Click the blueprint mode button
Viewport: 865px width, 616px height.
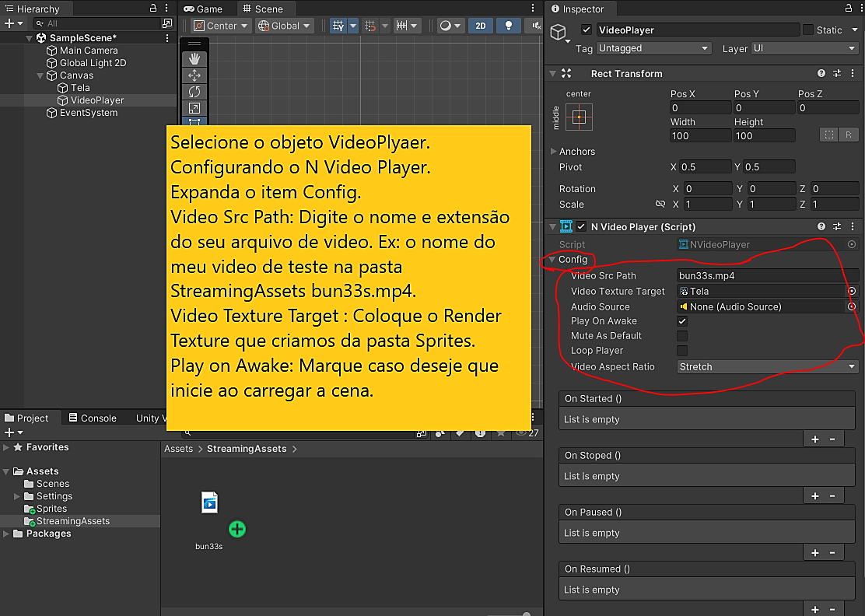point(829,135)
